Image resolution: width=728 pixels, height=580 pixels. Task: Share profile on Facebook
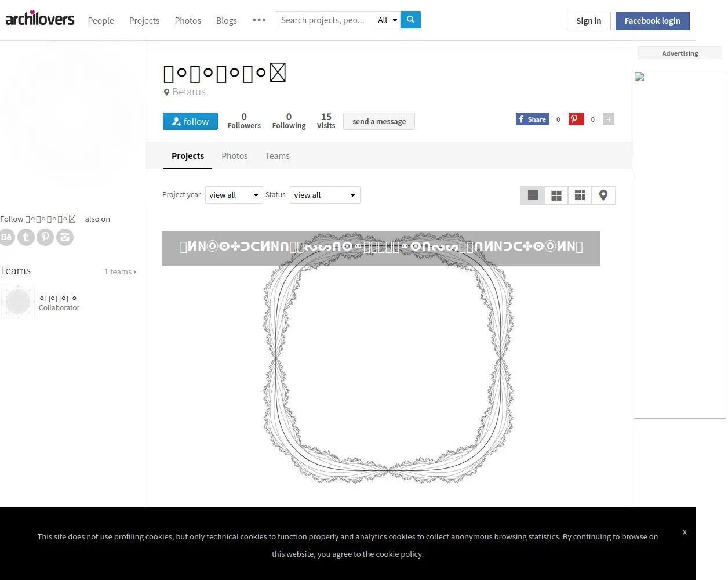pos(532,119)
